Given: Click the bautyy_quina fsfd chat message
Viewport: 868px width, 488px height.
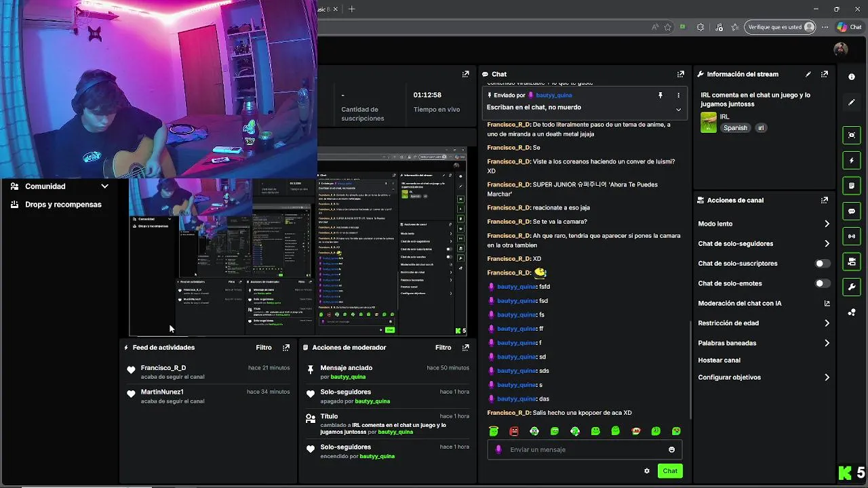Looking at the screenshot, I should click(x=519, y=287).
